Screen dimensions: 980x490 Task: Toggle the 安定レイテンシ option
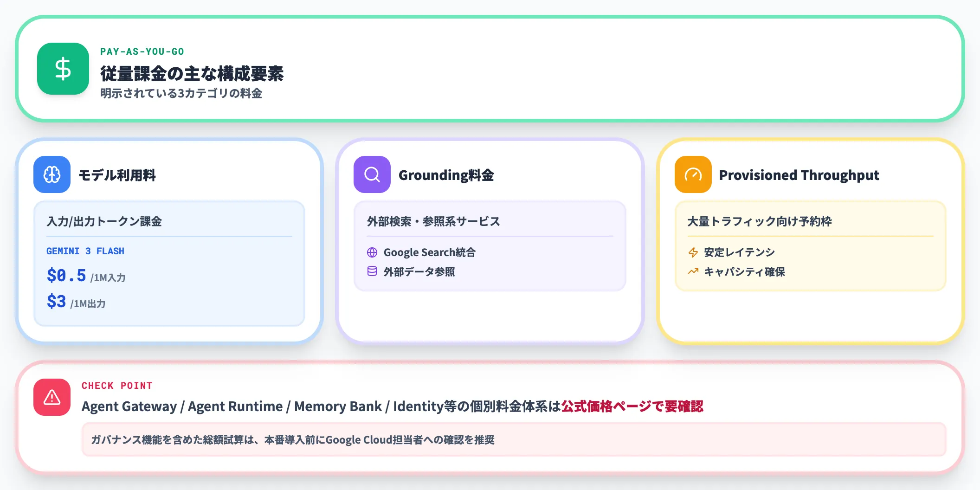pos(739,252)
